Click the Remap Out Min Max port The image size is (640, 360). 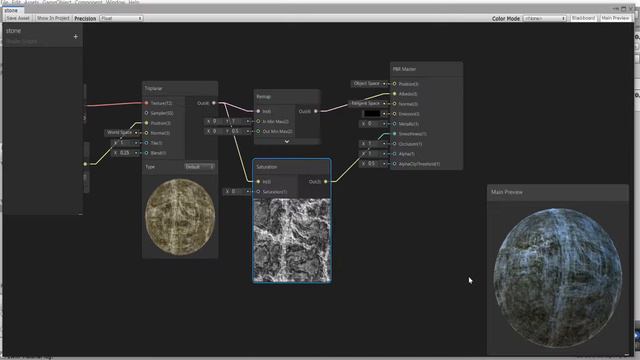coord(258,131)
